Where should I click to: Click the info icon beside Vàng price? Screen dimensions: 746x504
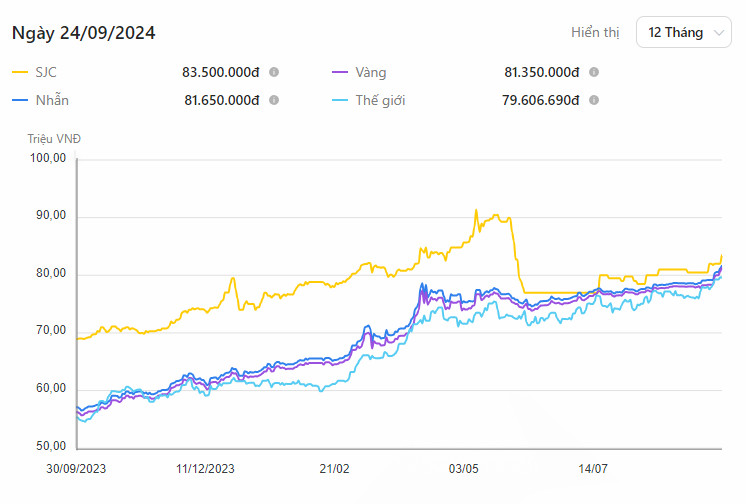click(594, 73)
